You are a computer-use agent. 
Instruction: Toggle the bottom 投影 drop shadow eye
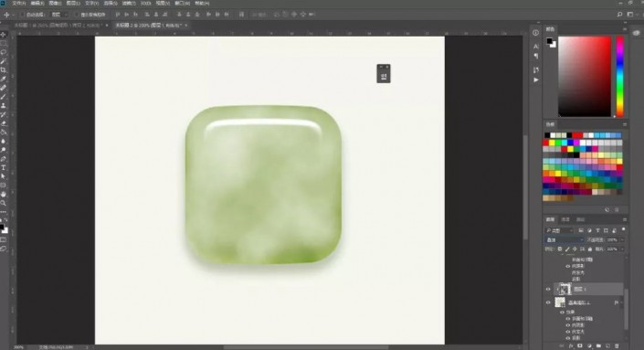568,338
